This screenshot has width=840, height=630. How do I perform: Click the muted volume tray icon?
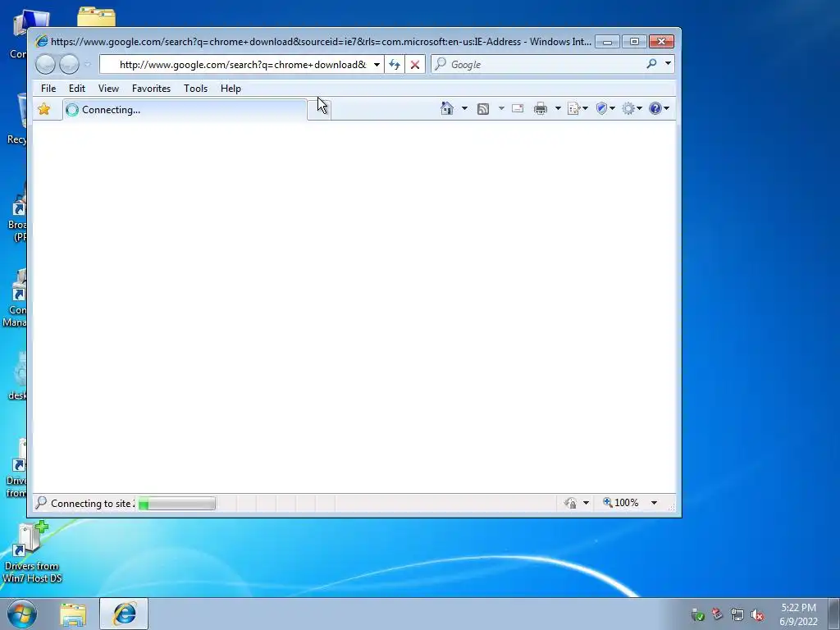[757, 615]
